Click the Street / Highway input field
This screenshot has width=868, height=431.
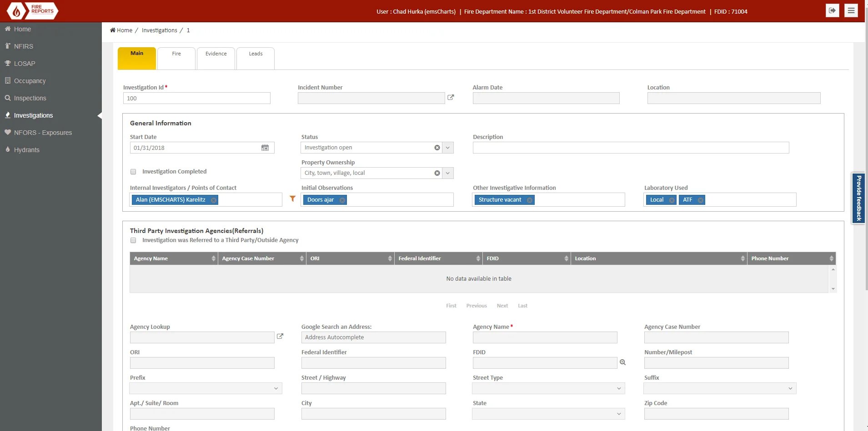click(374, 388)
